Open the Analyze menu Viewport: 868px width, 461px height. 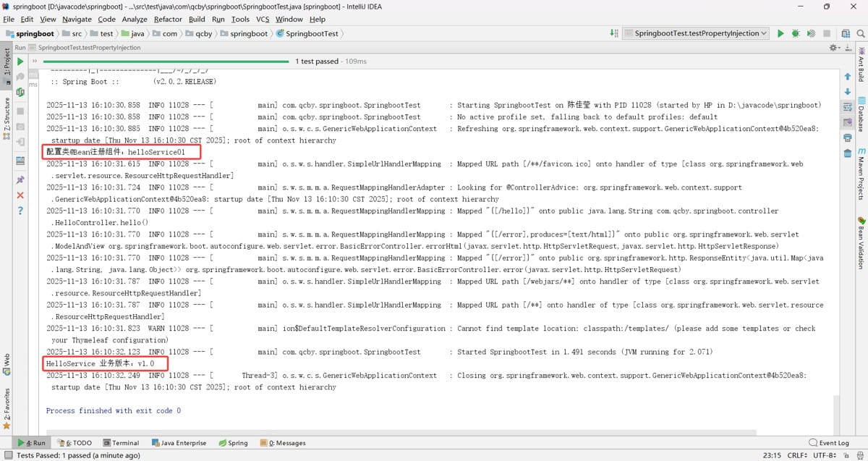coord(135,20)
